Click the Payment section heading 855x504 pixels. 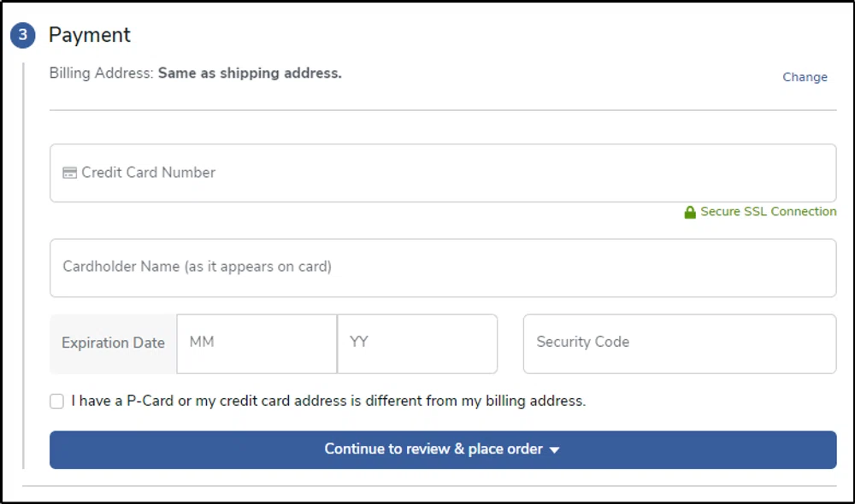tap(89, 35)
